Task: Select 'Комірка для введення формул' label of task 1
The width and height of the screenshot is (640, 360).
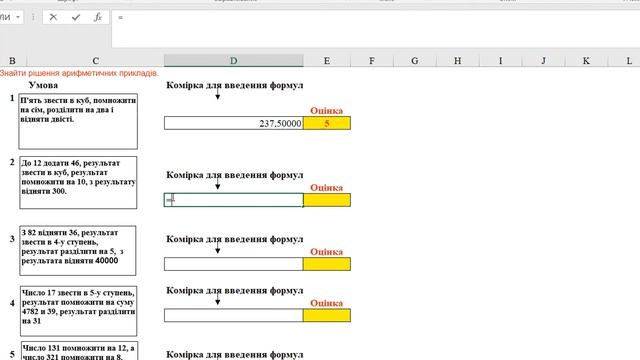Action: [235, 85]
